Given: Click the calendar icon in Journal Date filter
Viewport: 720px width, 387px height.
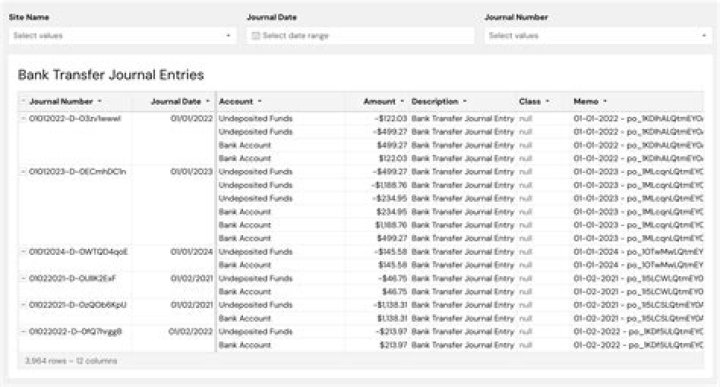Looking at the screenshot, I should 256,36.
